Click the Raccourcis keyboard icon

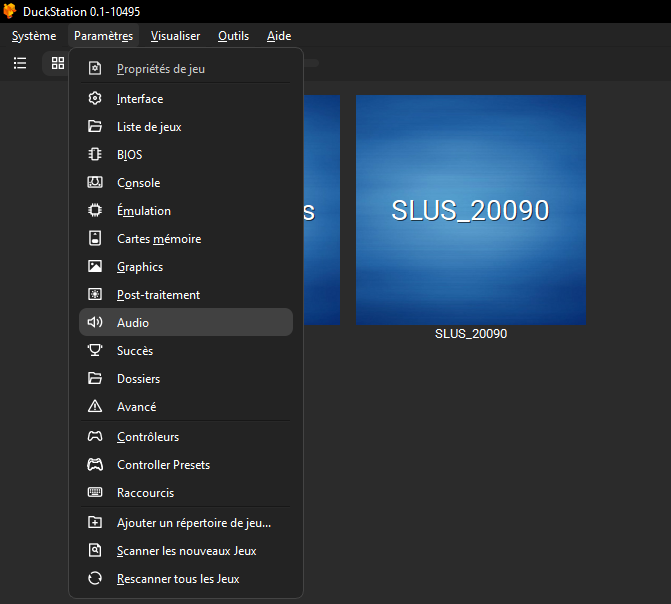point(95,492)
